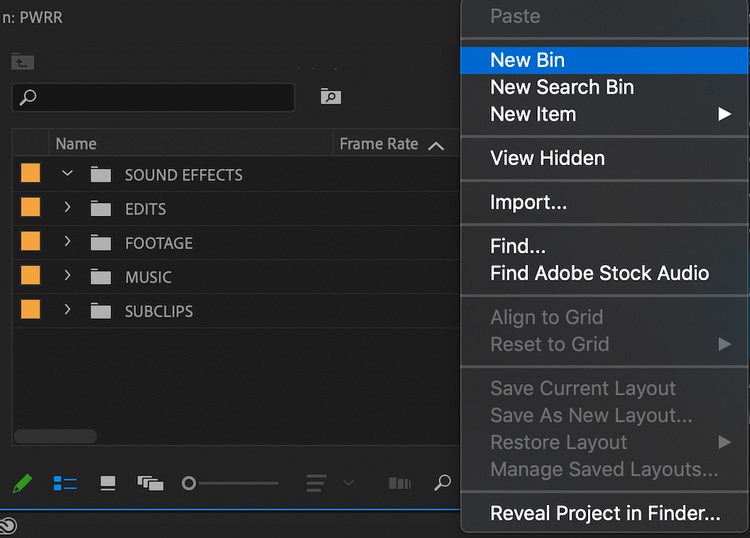Click the zoom slider handle for thumbnails

pyautogui.click(x=189, y=483)
